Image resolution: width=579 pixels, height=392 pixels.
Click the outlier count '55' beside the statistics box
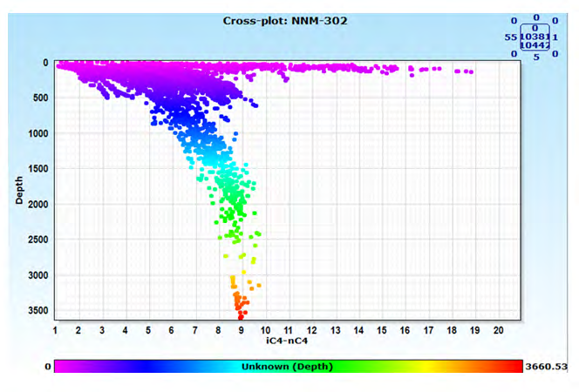[x=511, y=37]
